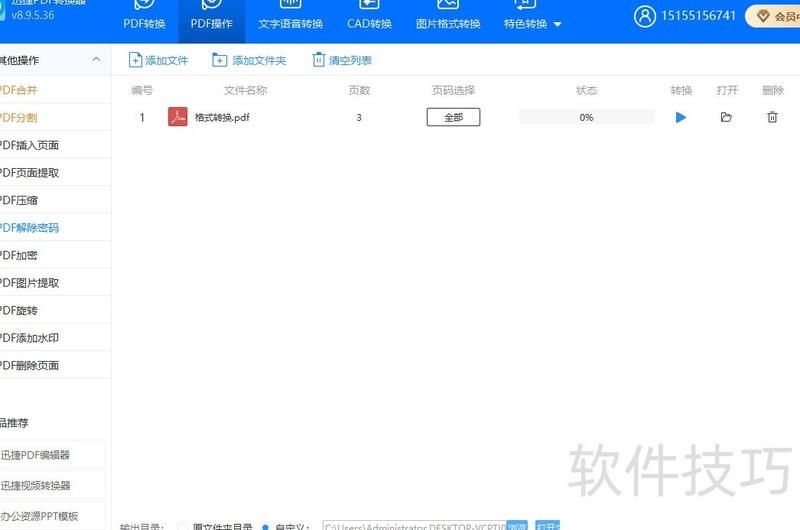Select PDF添加水印 in sidebar

click(x=54, y=338)
